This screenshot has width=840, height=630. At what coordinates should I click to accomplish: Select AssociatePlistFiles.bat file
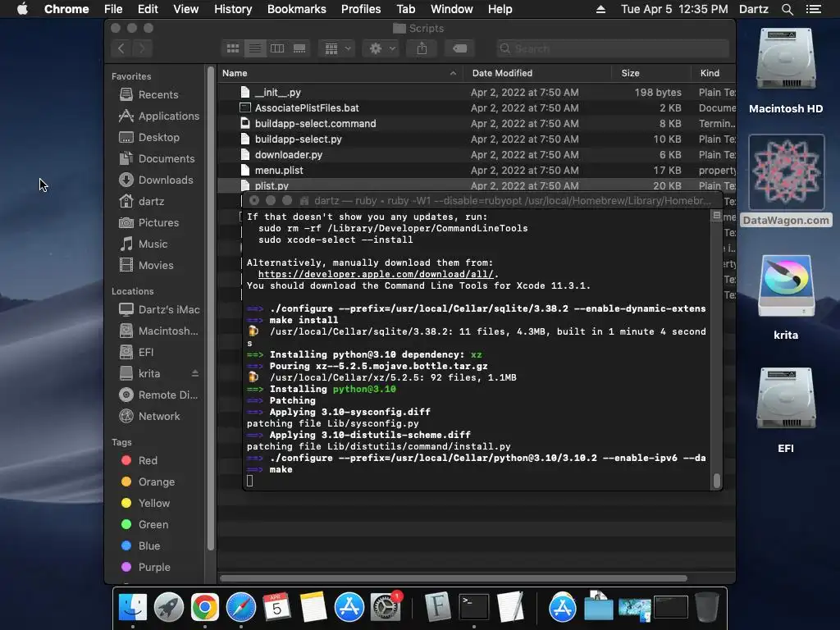(477, 108)
